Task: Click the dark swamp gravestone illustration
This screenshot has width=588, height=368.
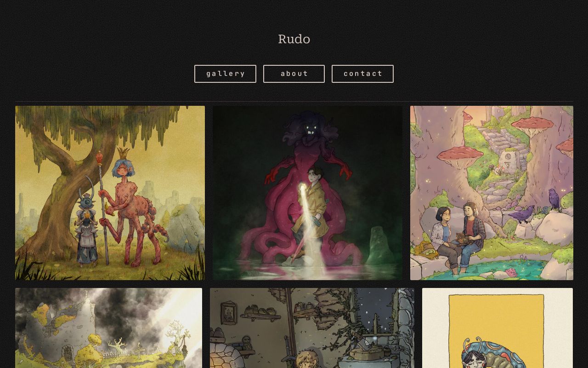Action: (x=307, y=193)
